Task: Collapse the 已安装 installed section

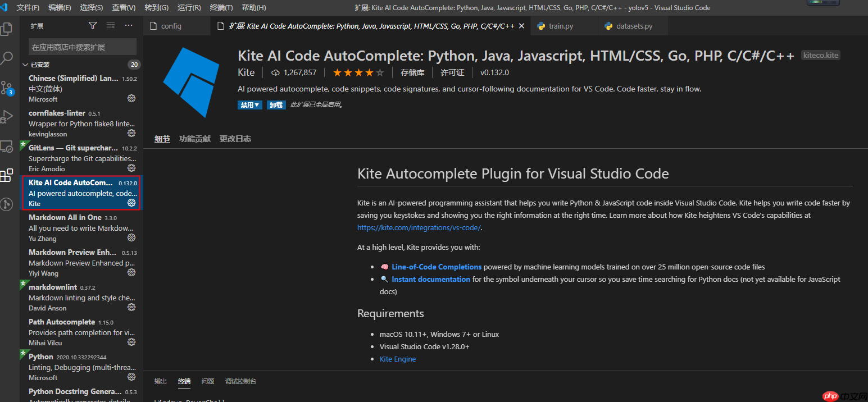Action: tap(25, 65)
